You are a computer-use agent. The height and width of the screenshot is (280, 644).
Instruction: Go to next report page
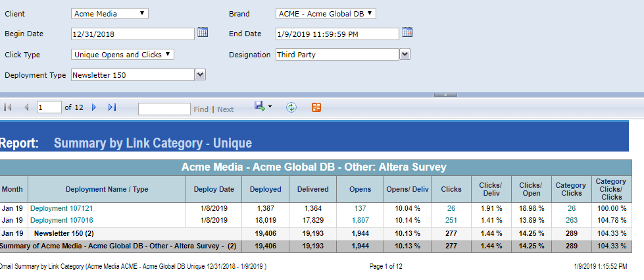tap(94, 107)
